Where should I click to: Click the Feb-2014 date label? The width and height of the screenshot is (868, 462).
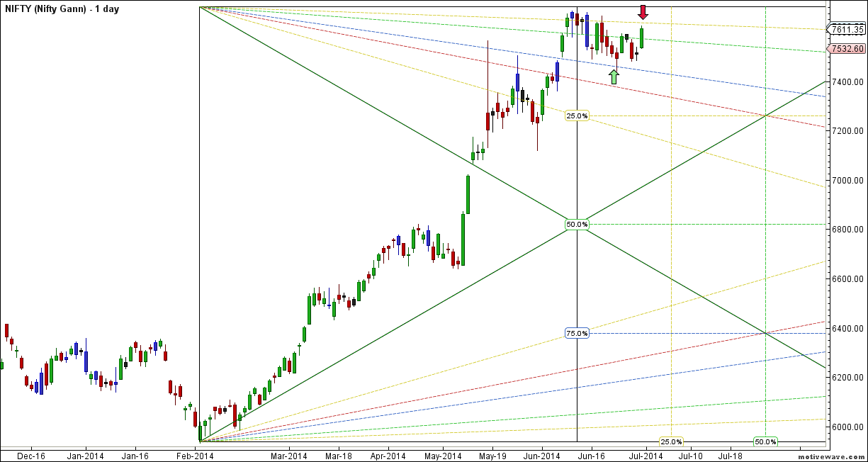pos(194,456)
